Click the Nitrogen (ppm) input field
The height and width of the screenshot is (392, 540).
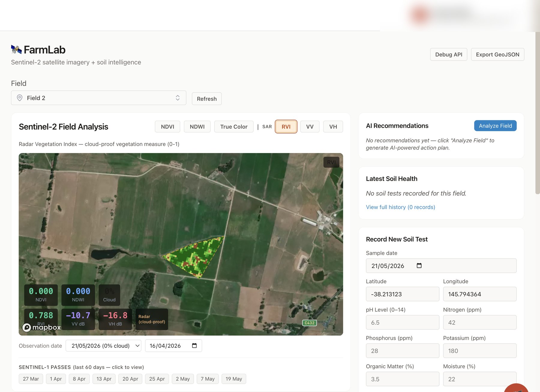(480, 322)
